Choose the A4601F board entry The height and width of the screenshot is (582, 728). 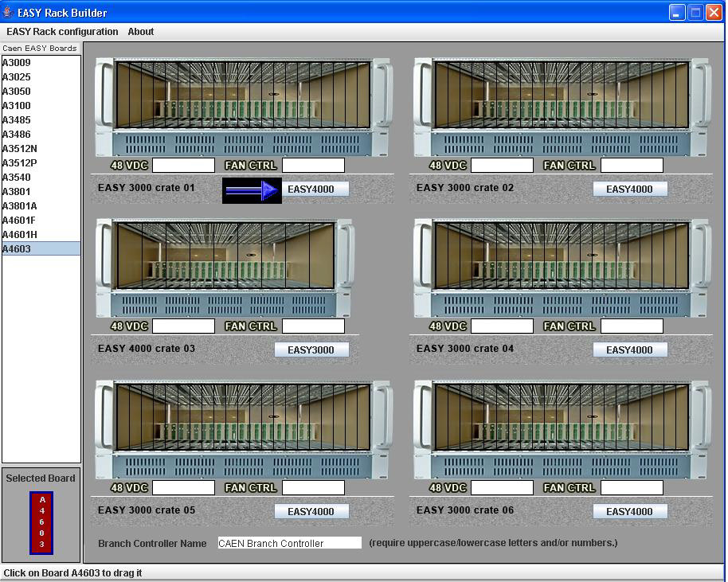click(19, 221)
